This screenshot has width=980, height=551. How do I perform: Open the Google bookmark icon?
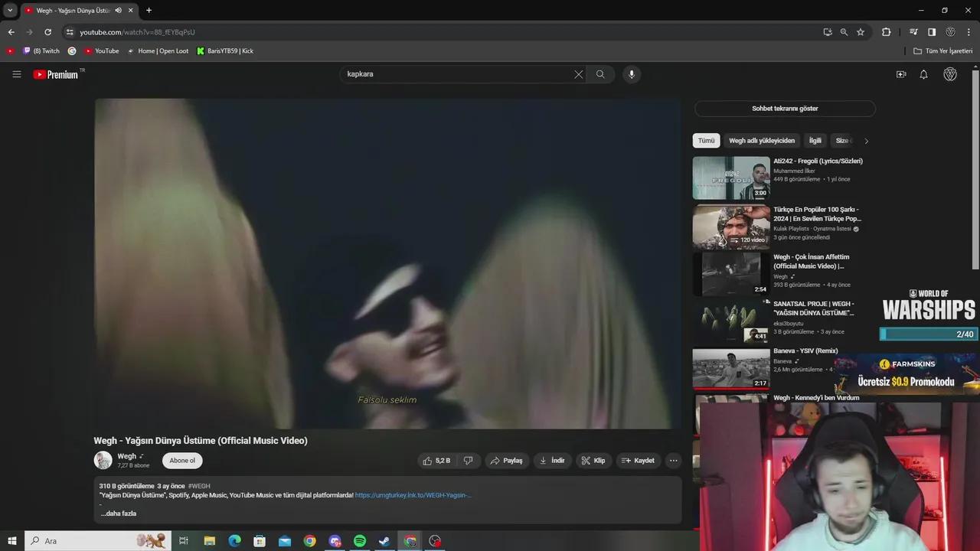point(72,51)
